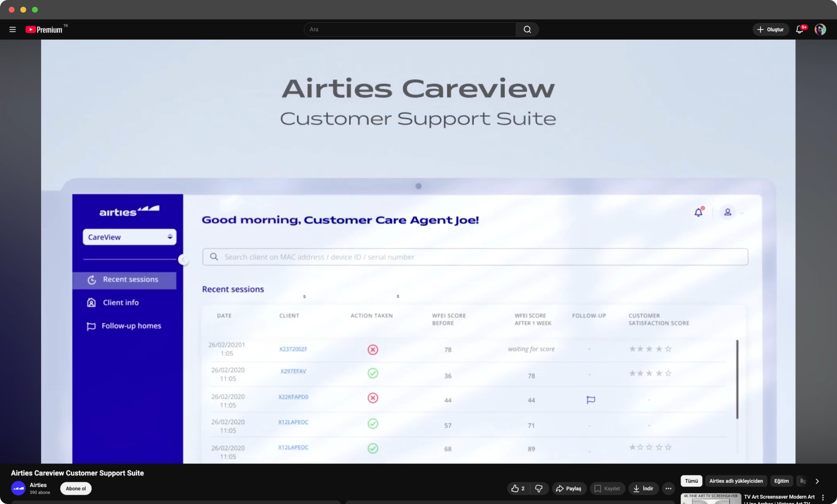Click the search magnifier button
This screenshot has width=837, height=504.
527,30
